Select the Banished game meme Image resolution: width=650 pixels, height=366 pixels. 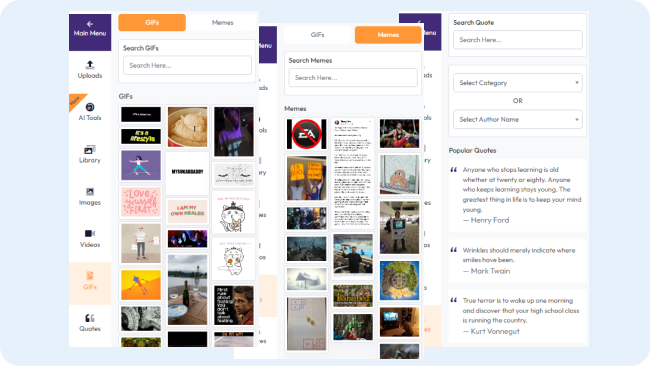353,296
